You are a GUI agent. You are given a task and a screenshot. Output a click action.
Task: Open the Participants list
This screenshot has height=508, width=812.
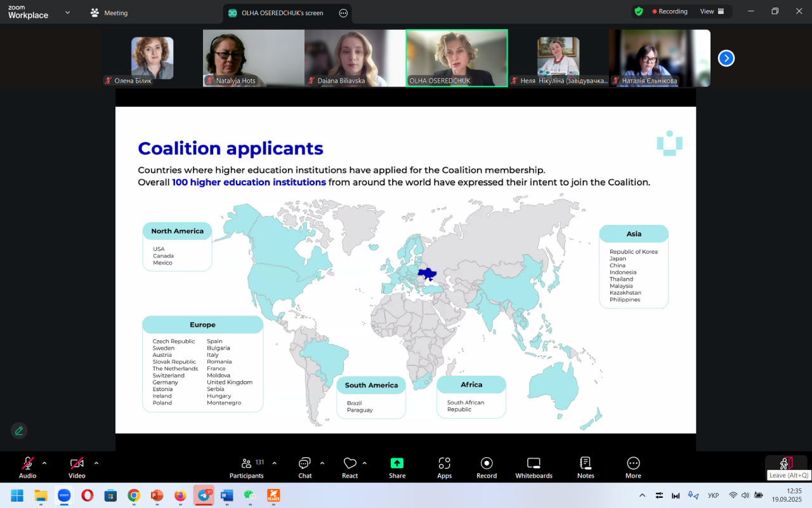point(247,468)
